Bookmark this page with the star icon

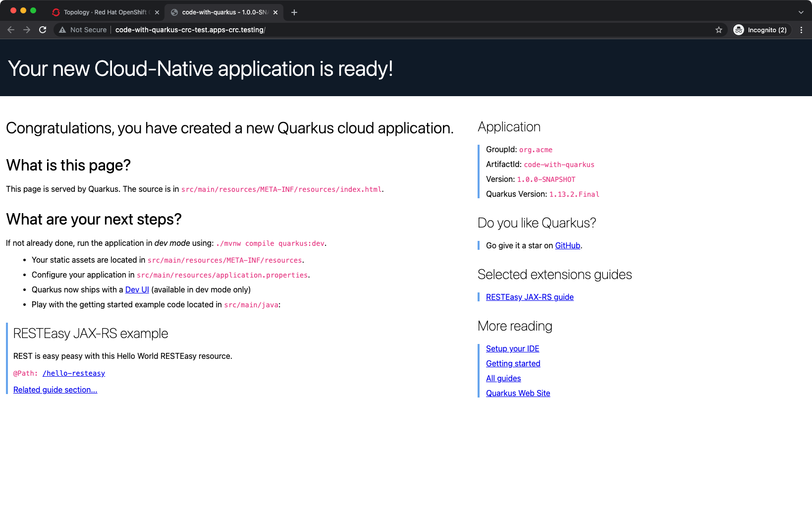coord(719,30)
